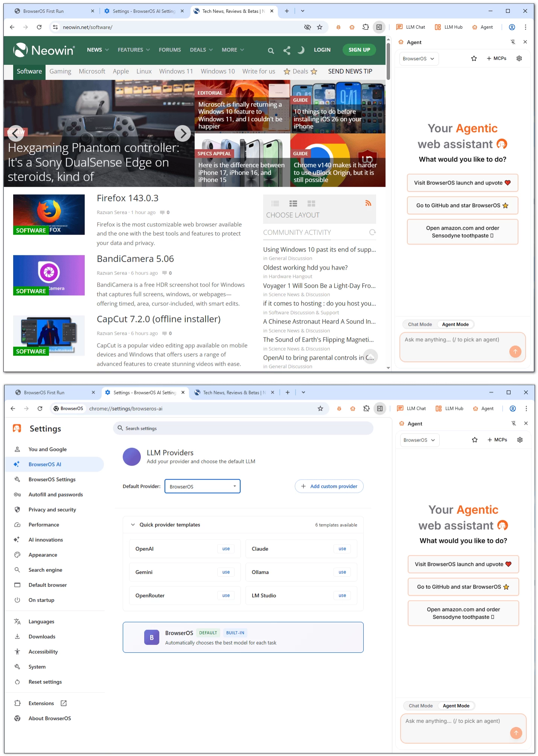
Task: Collapse Quick provider templates section
Action: (x=133, y=525)
